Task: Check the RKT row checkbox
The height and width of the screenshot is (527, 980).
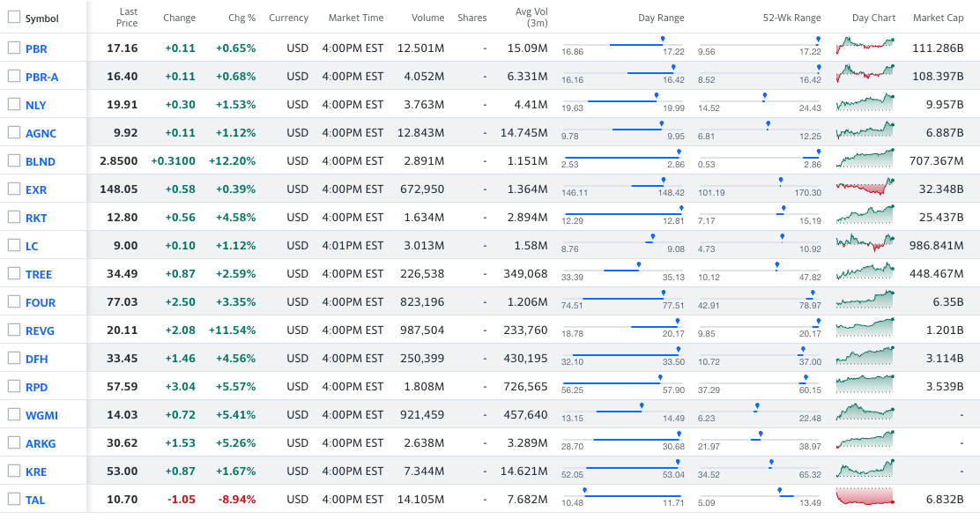Action: pyautogui.click(x=14, y=217)
